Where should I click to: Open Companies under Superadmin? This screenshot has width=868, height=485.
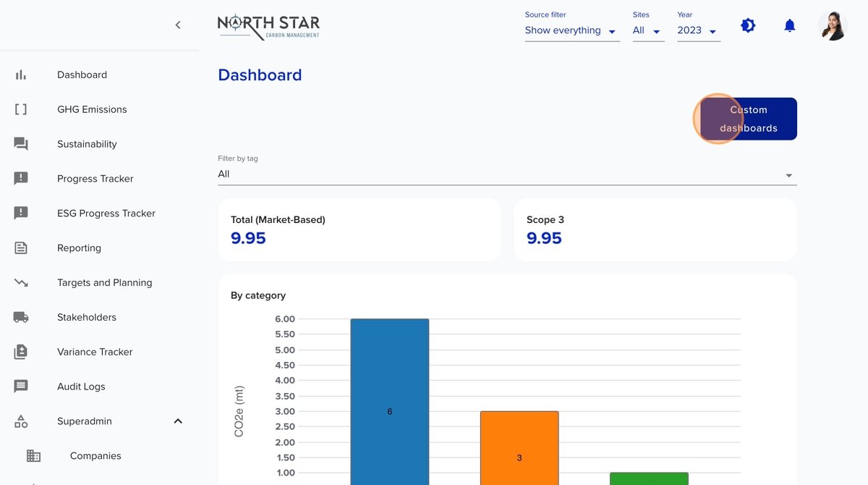[x=95, y=456]
